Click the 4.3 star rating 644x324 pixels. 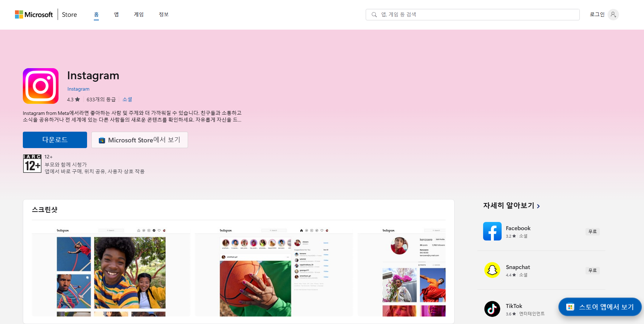click(x=73, y=100)
